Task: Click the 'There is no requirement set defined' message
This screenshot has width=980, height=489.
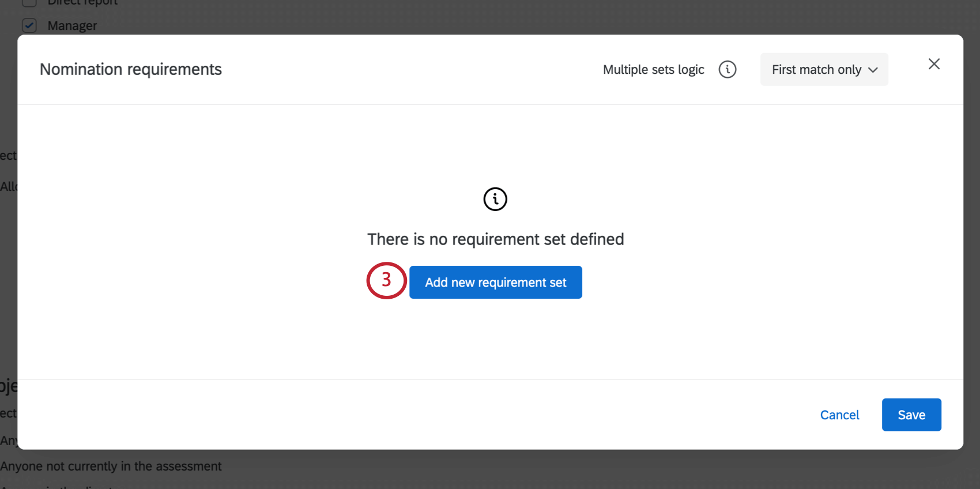Action: point(495,239)
